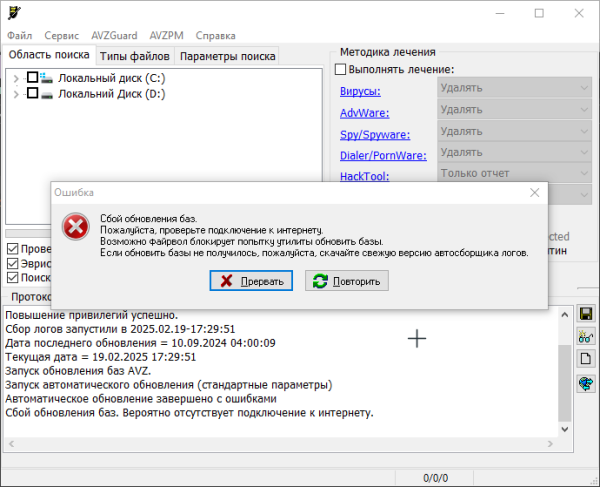
Task: Click the log line starting 'Дата последнего обновления'
Action: coord(140,343)
